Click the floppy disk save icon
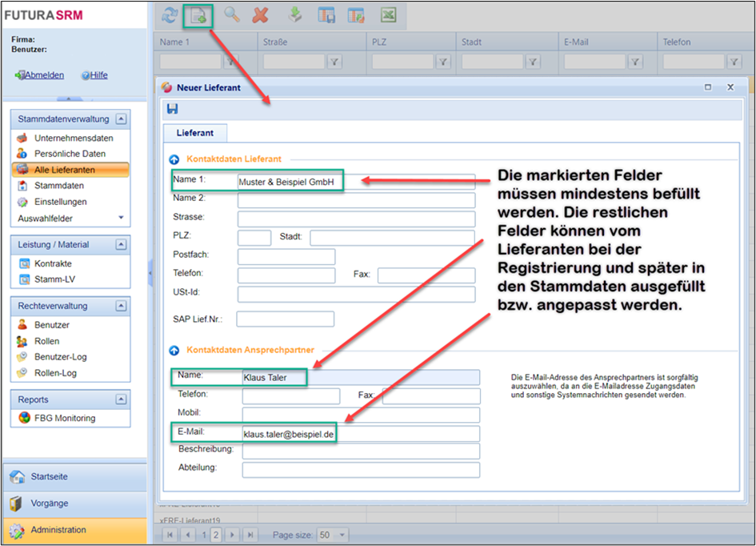The width and height of the screenshot is (756, 546). pyautogui.click(x=173, y=109)
